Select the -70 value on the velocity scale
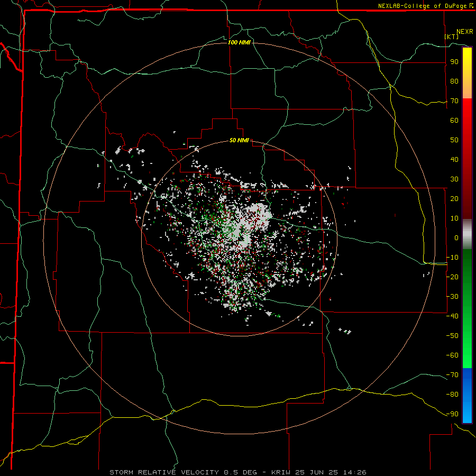The width and height of the screenshot is (476, 476). point(452,375)
